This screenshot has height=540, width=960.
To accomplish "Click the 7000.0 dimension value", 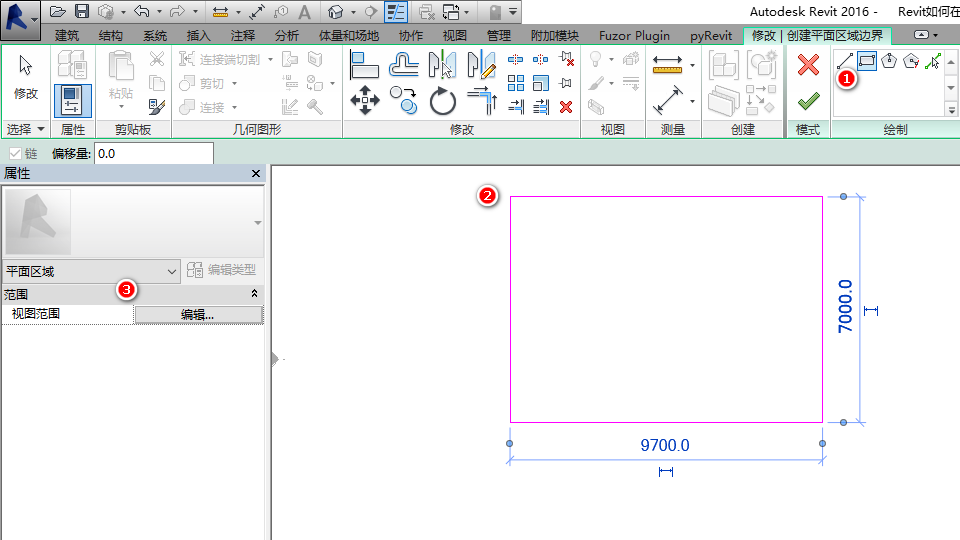I will click(845, 306).
